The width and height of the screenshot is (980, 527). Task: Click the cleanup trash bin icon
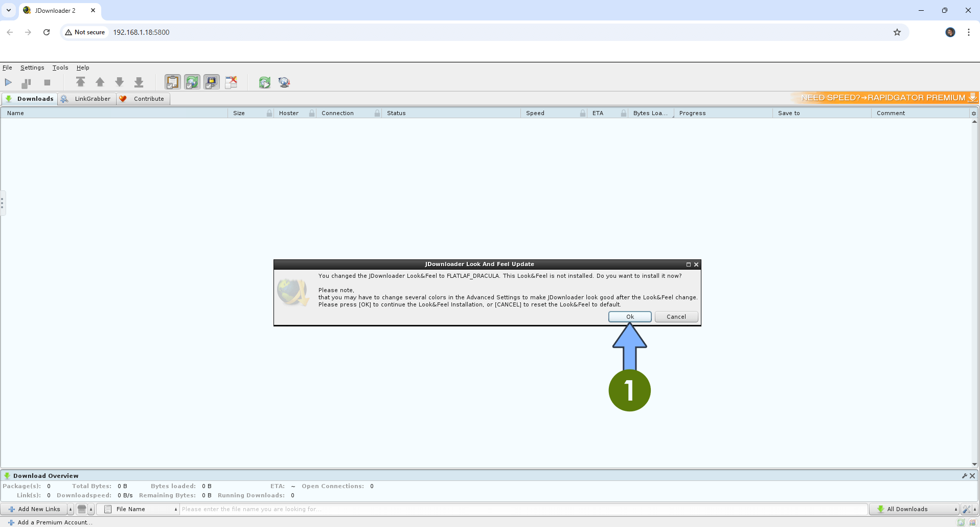pos(82,509)
